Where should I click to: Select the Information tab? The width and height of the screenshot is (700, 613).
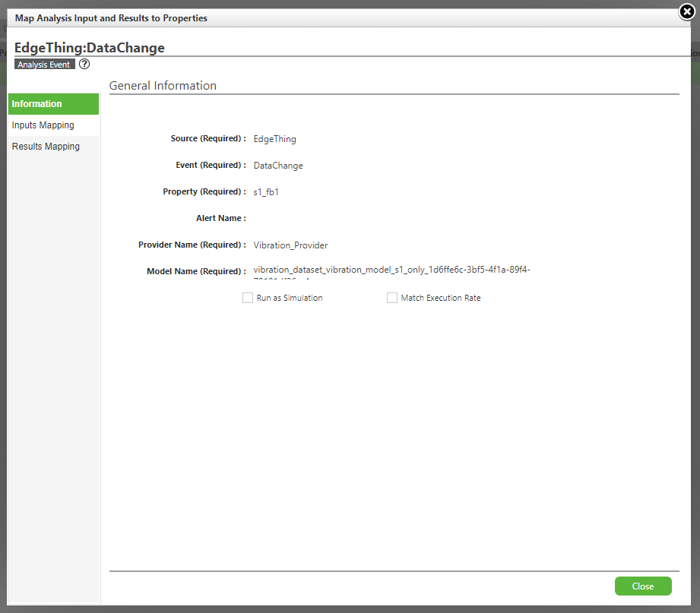point(53,104)
